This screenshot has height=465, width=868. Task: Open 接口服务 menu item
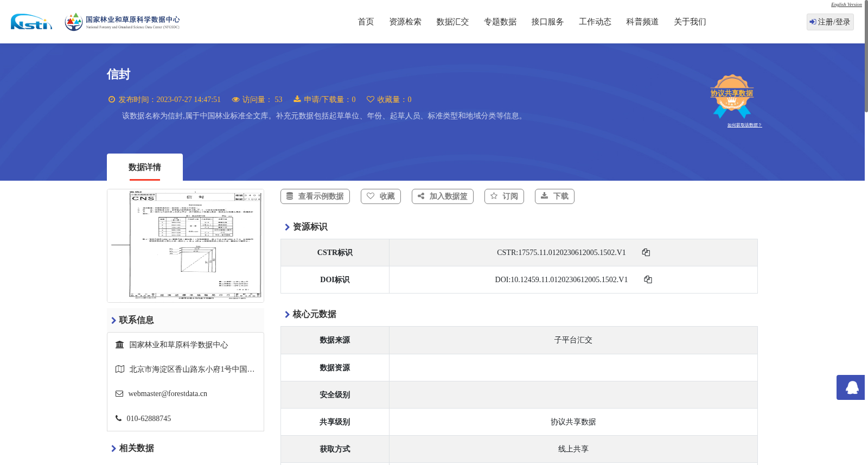[547, 22]
